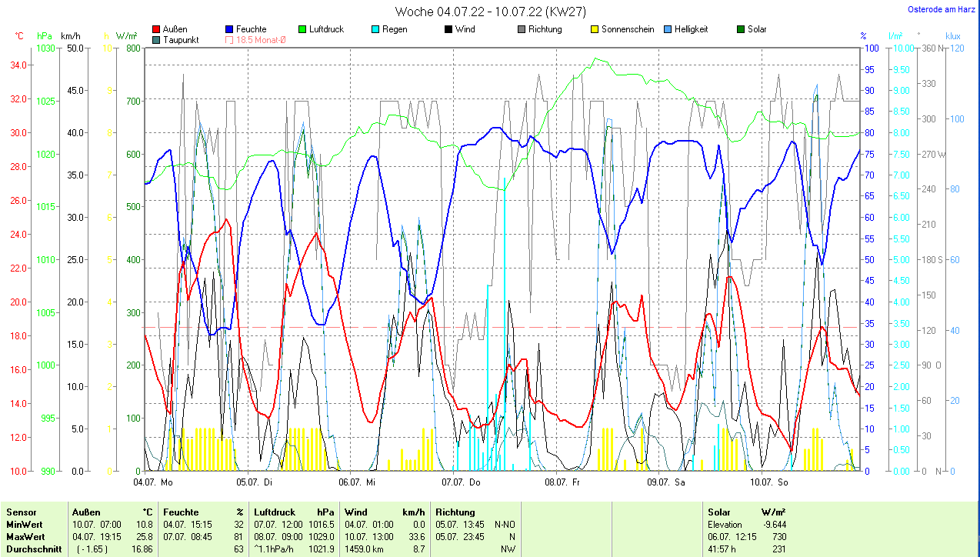Click the MaxWert row label
The width and height of the screenshot is (980, 557).
(26, 536)
